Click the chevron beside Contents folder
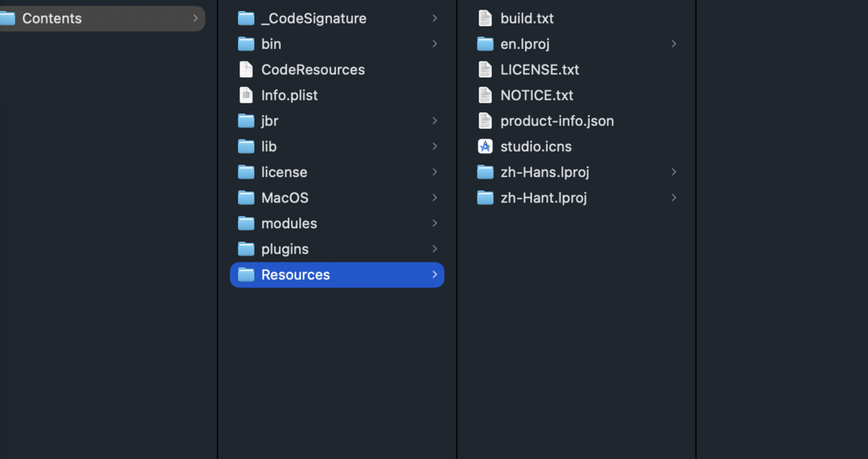Screen dimensions: 868x459 coord(195,18)
